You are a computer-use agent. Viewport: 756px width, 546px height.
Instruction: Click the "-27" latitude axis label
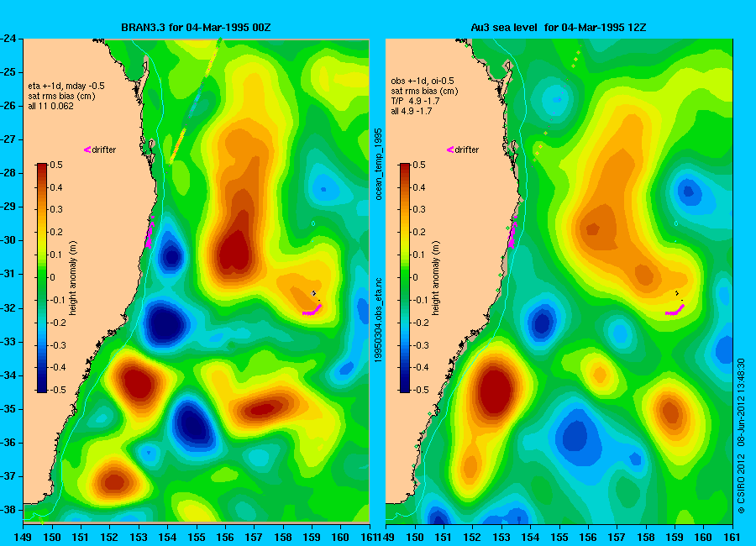[8, 139]
